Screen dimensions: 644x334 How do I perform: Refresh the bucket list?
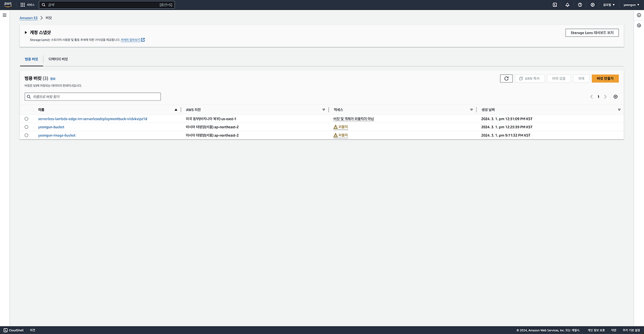click(x=506, y=78)
